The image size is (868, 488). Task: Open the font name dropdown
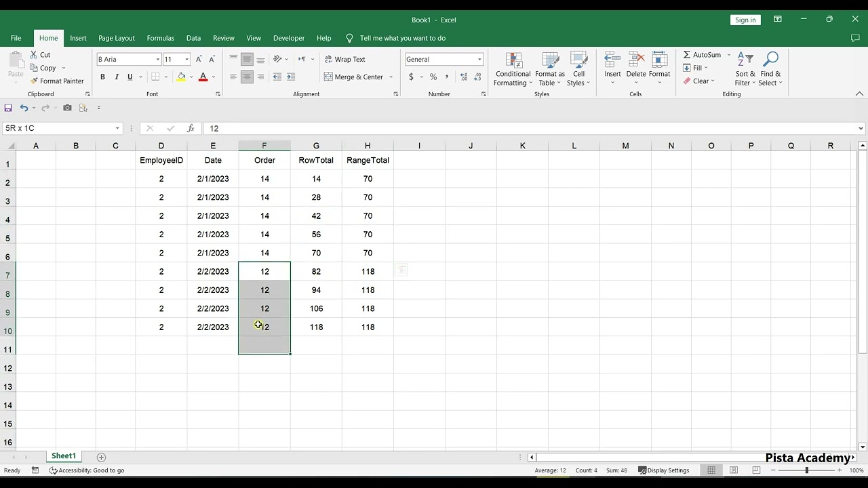pyautogui.click(x=158, y=59)
